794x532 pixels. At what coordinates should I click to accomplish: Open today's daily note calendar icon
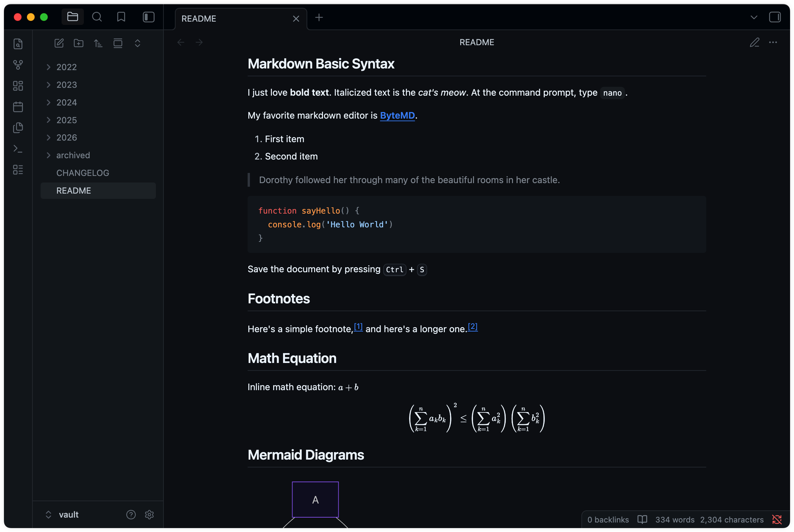(x=18, y=107)
